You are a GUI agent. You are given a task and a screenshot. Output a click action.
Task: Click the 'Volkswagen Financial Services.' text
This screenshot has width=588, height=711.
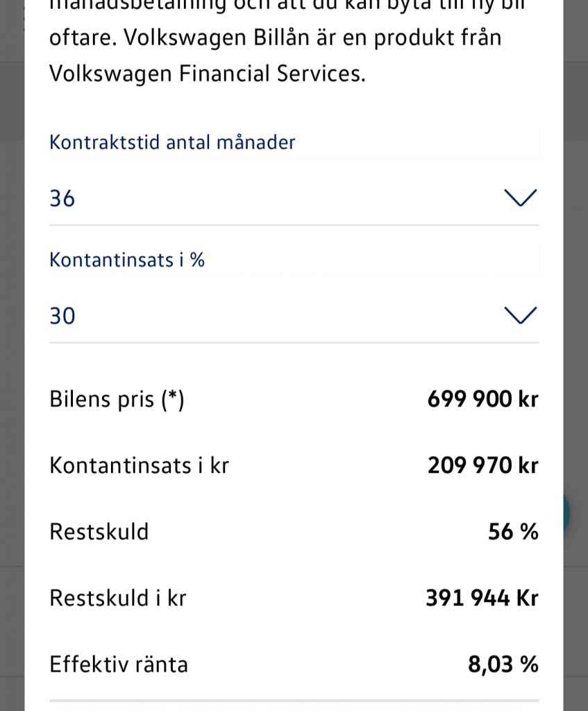(207, 73)
